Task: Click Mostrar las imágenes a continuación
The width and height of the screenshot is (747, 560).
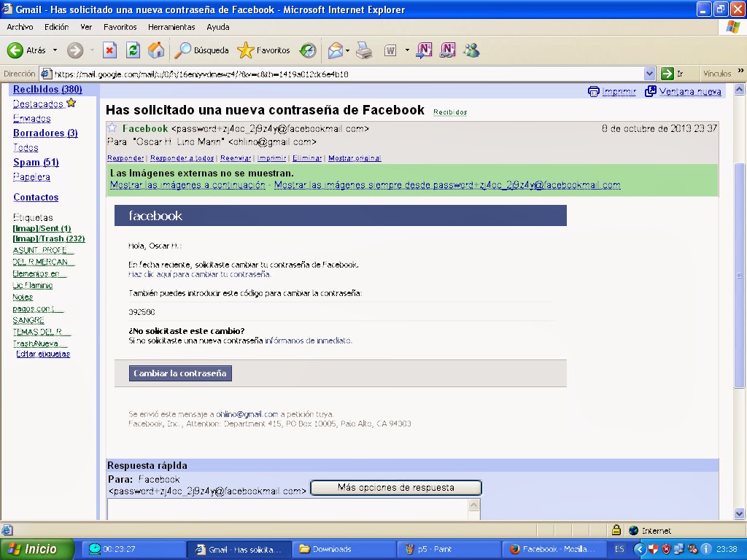Action: click(x=187, y=184)
